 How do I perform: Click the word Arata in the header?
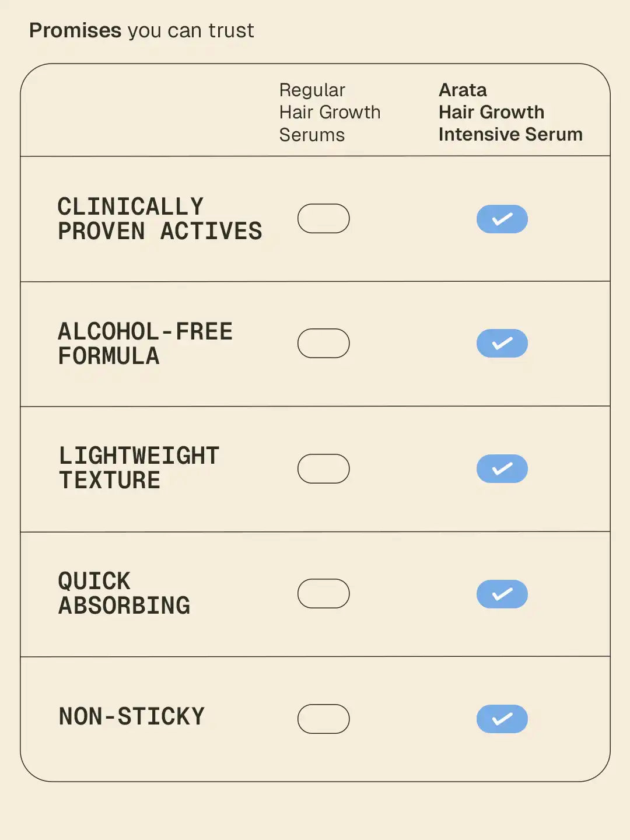pyautogui.click(x=463, y=90)
